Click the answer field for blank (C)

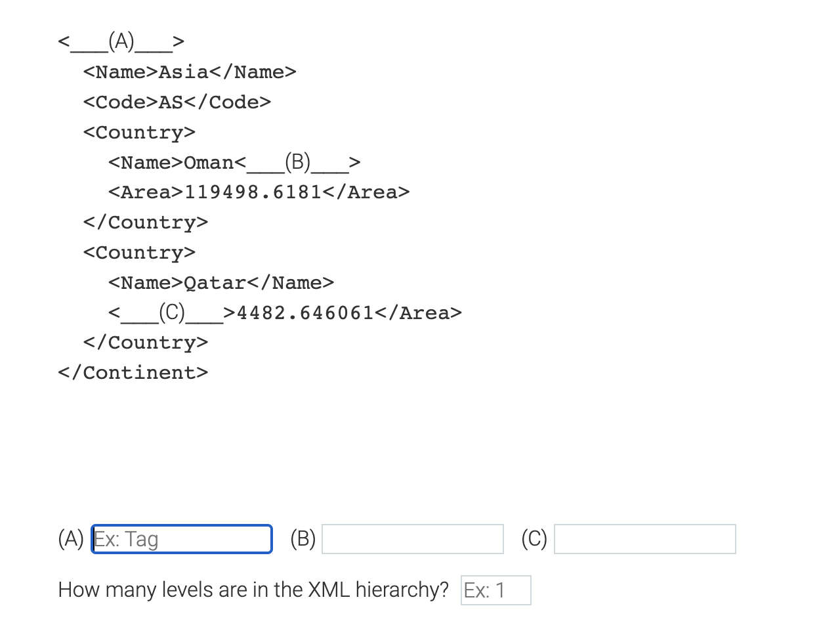click(645, 539)
